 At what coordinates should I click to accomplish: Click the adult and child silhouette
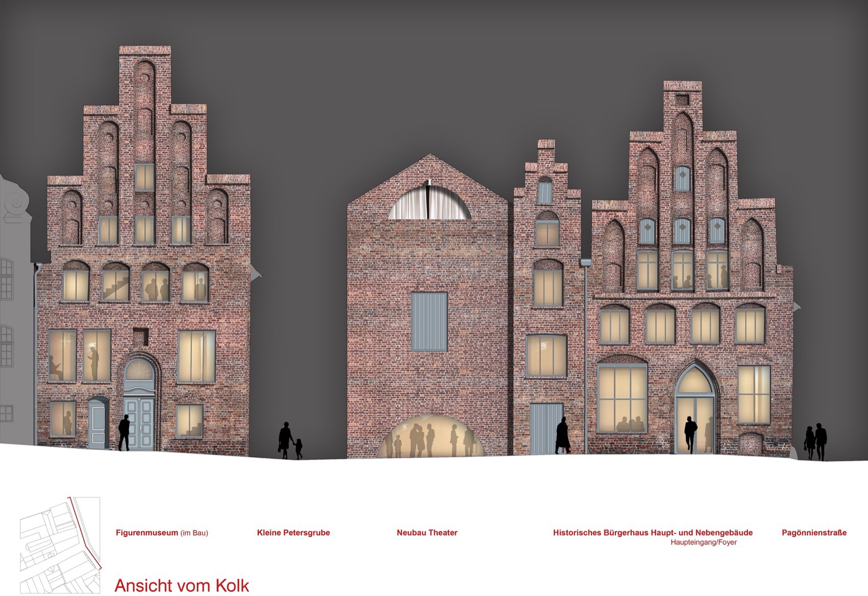click(x=290, y=441)
